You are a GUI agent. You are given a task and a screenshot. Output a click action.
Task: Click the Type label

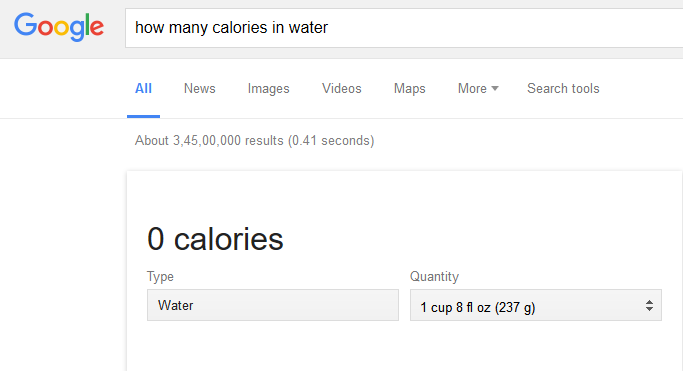click(x=160, y=277)
